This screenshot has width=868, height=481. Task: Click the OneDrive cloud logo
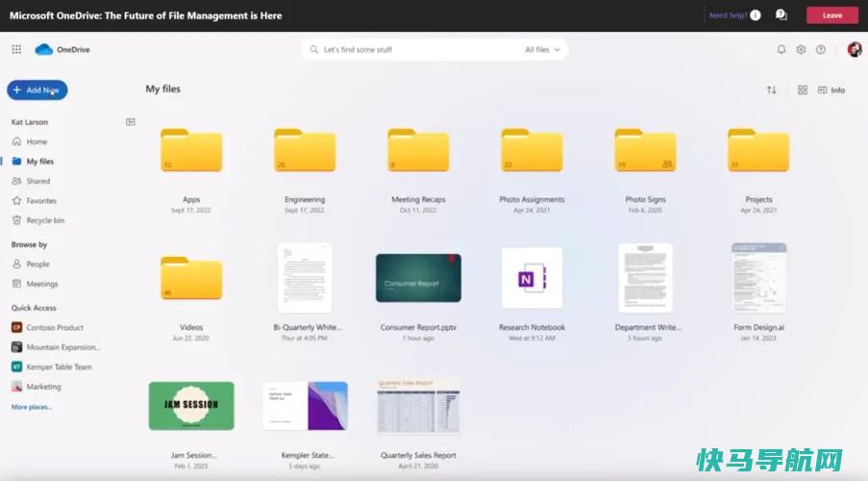pyautogui.click(x=43, y=49)
